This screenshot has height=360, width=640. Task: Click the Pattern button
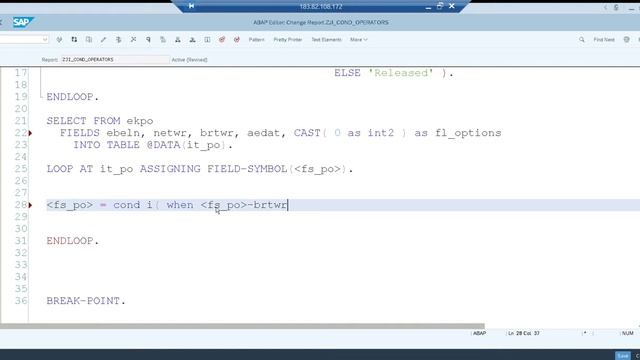coord(256,40)
